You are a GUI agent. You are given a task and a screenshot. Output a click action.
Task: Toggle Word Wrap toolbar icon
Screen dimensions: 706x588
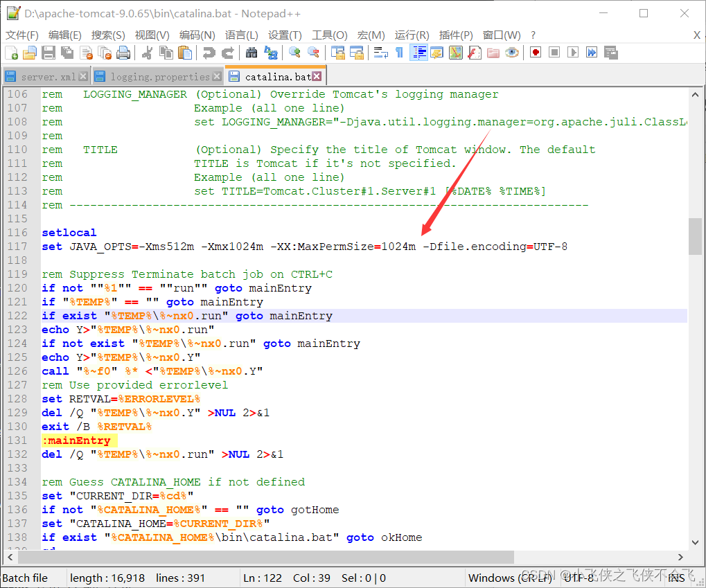pos(380,53)
